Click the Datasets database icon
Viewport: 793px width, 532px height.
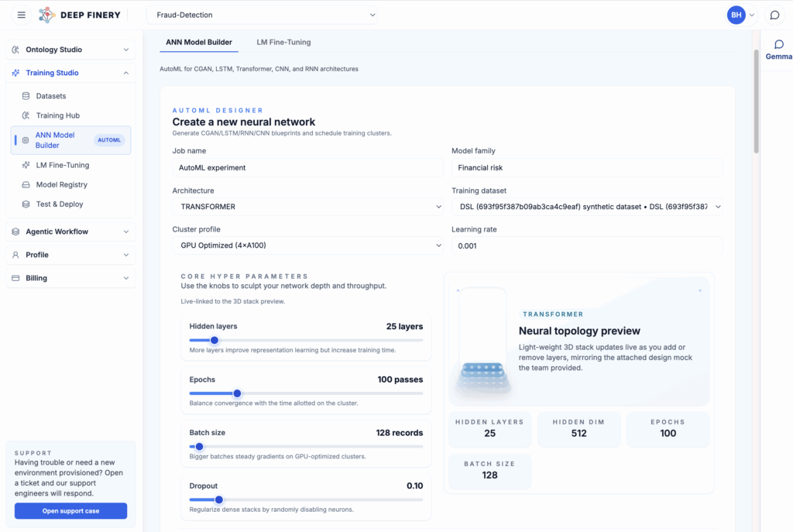coord(26,96)
